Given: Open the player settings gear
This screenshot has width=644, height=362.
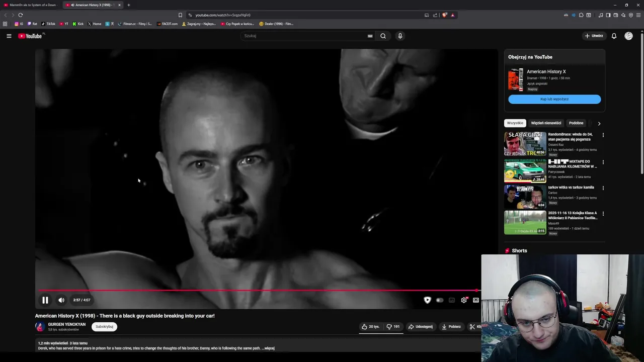Looking at the screenshot, I should point(464,300).
